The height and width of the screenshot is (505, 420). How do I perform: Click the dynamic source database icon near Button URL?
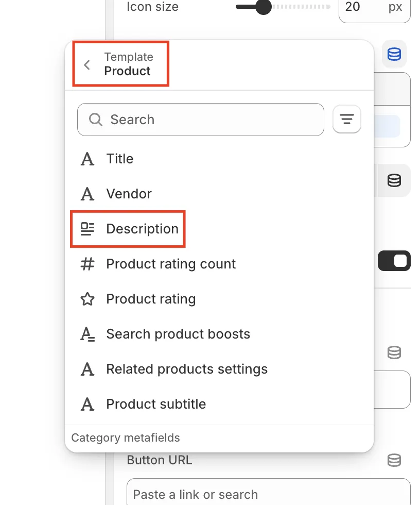(x=394, y=460)
